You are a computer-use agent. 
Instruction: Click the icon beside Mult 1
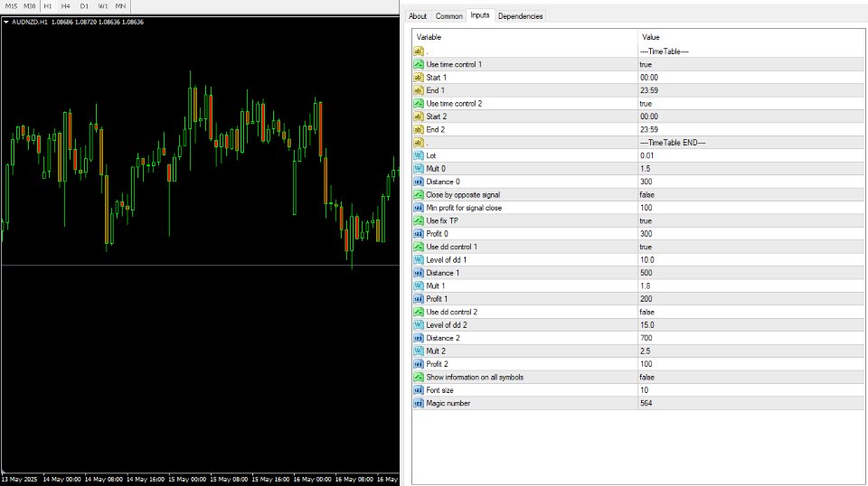tap(419, 285)
